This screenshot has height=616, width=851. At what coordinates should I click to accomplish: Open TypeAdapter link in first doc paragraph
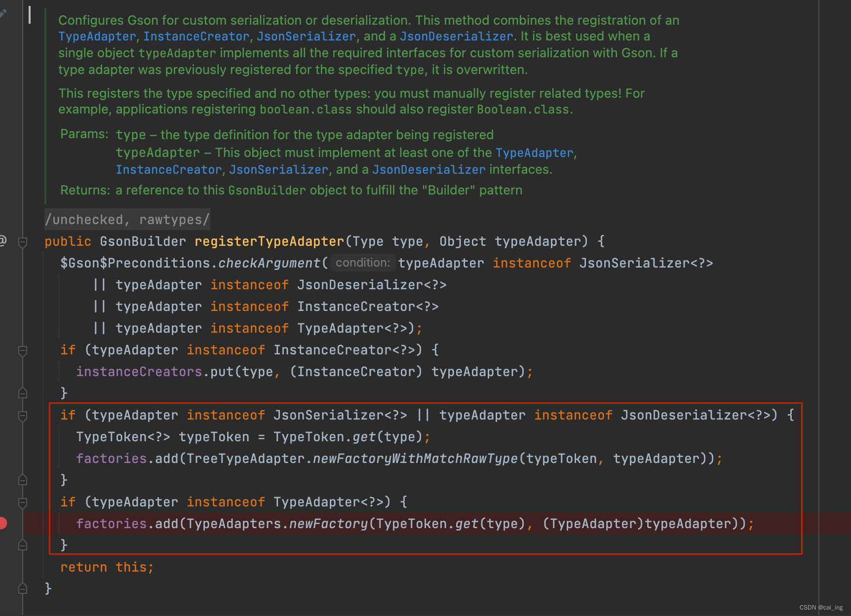97,37
